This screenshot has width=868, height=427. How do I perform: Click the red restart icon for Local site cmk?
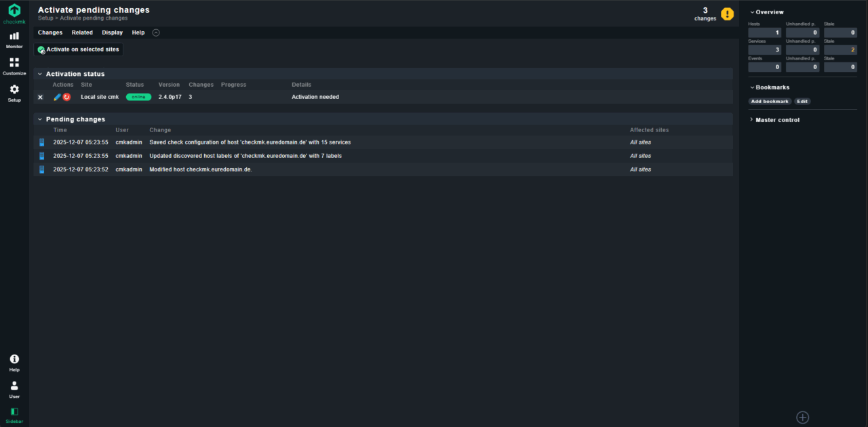point(66,97)
